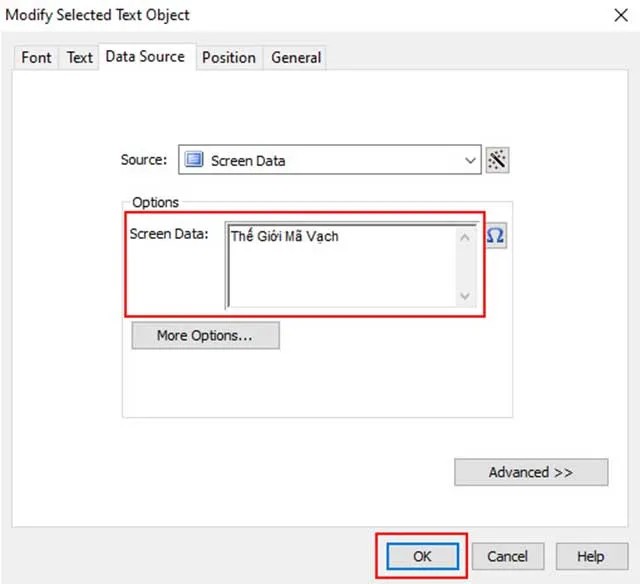This screenshot has width=640, height=584.
Task: Open the data source wizard icon
Action: [497, 160]
